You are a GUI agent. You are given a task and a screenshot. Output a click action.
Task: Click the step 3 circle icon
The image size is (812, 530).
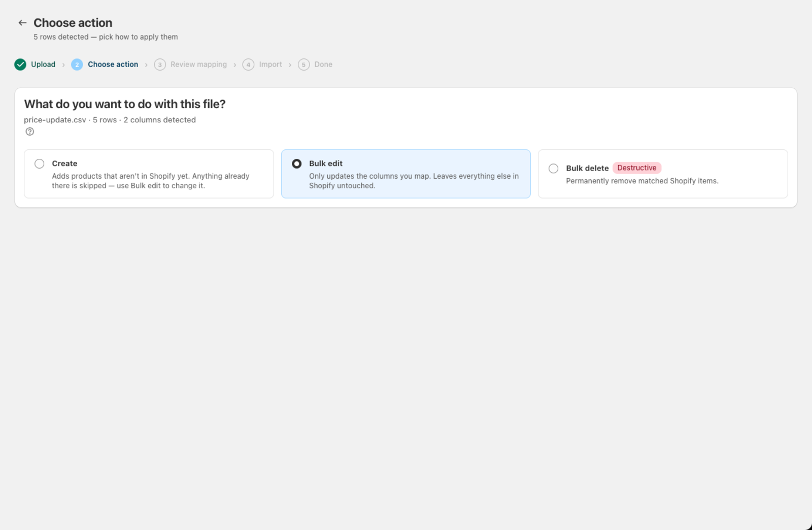(x=160, y=64)
